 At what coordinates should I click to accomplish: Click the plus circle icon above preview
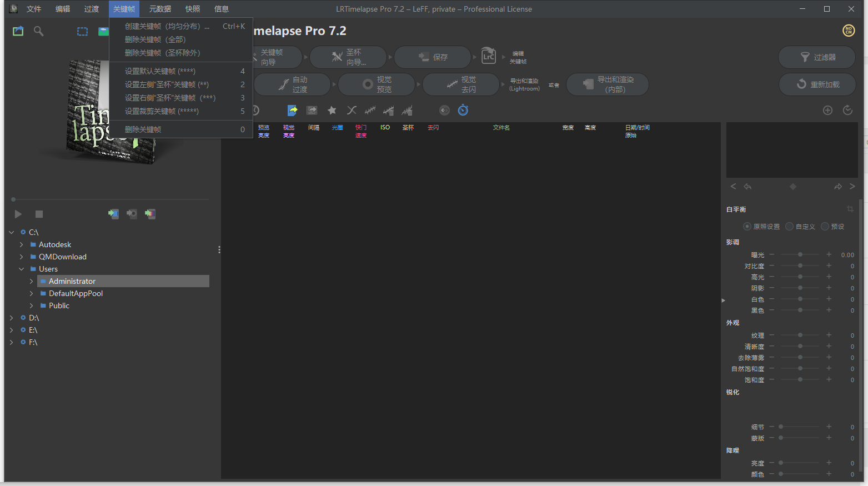click(827, 110)
